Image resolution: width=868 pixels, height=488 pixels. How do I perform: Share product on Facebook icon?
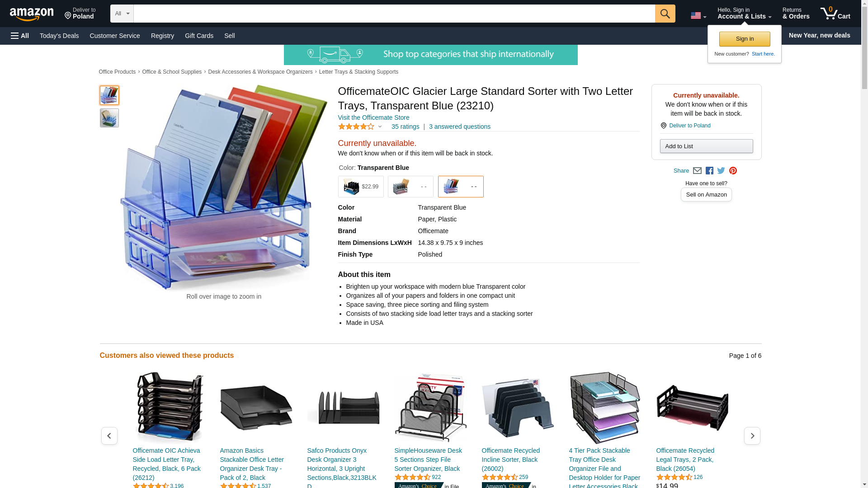pyautogui.click(x=709, y=171)
